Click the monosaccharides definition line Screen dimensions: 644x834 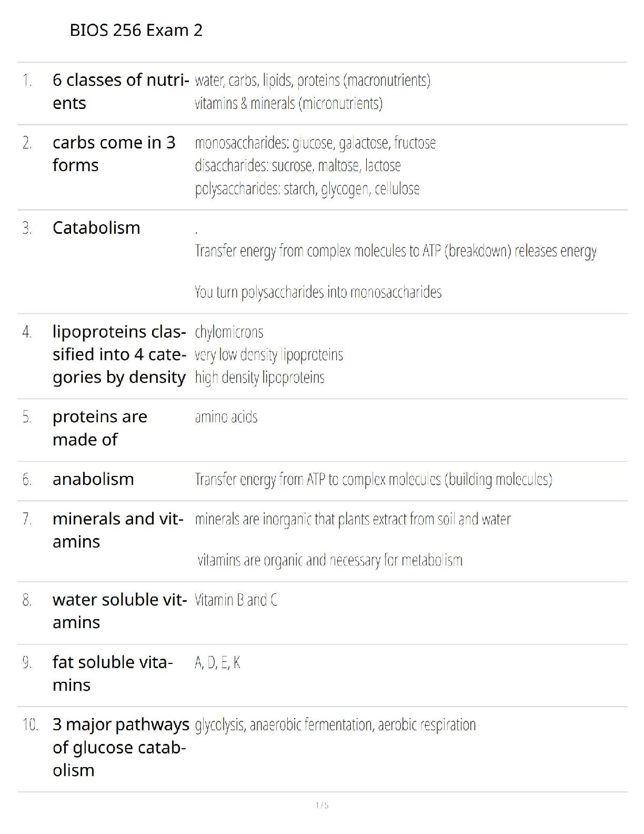click(315, 143)
